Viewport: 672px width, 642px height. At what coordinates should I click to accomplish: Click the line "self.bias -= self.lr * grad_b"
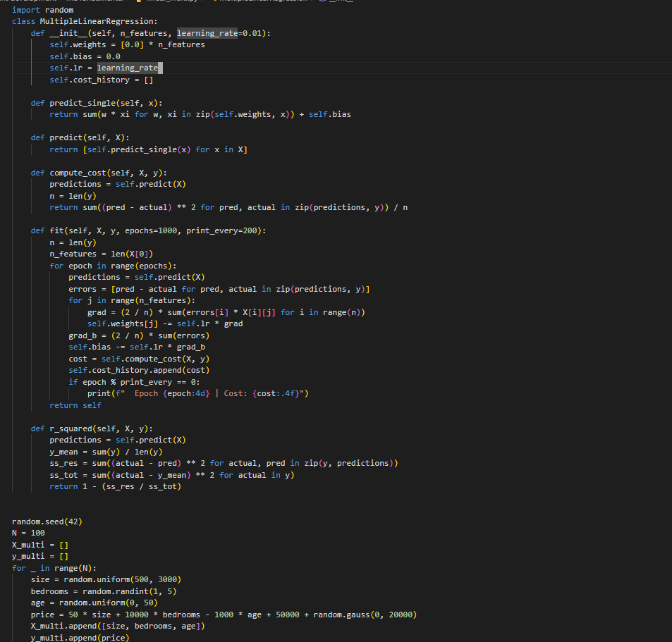tap(137, 347)
